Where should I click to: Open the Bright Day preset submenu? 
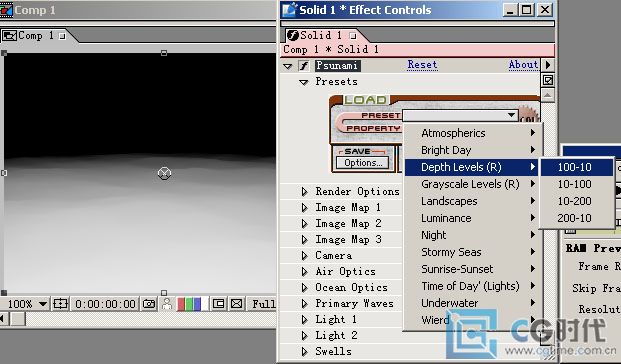tap(471, 150)
